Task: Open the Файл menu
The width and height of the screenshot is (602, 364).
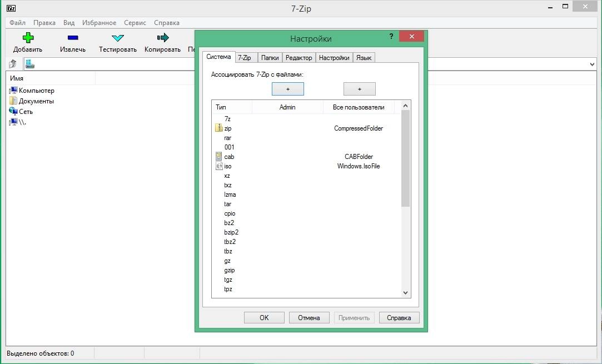Action: pos(17,23)
